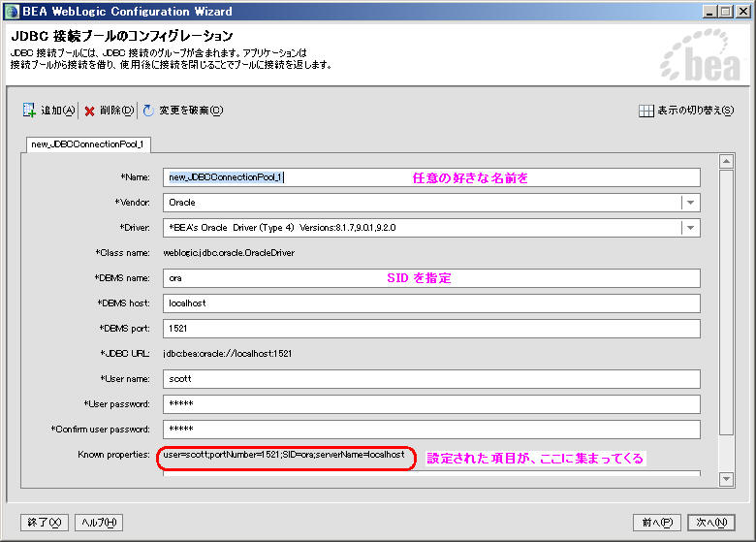Click the Confirm user password field
This screenshot has width=756, height=542.
[x=431, y=430]
